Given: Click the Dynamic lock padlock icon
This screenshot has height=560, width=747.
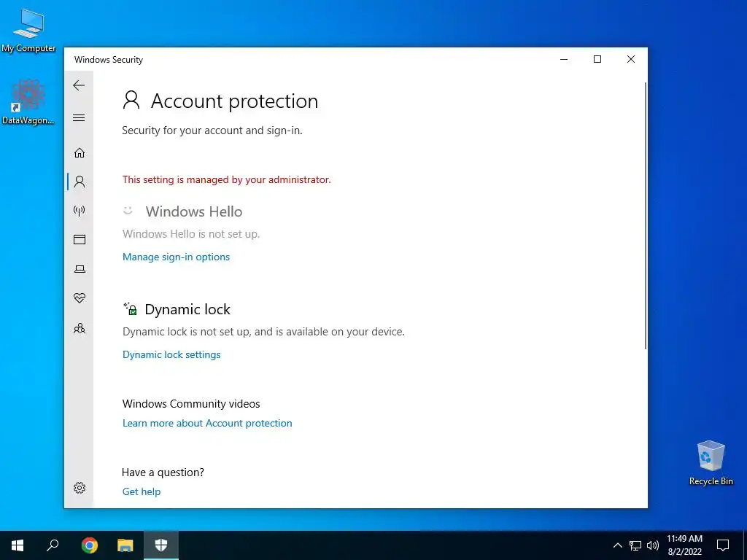Looking at the screenshot, I should pyautogui.click(x=130, y=308).
